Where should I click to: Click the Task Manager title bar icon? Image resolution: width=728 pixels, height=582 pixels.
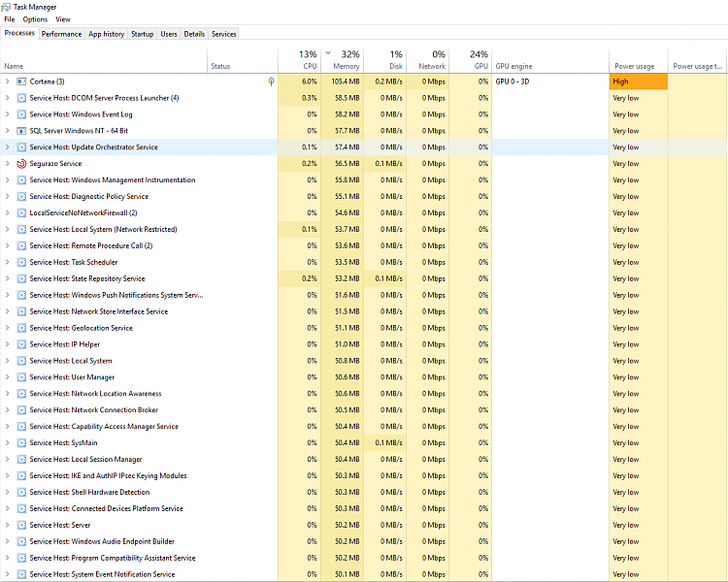[7, 6]
